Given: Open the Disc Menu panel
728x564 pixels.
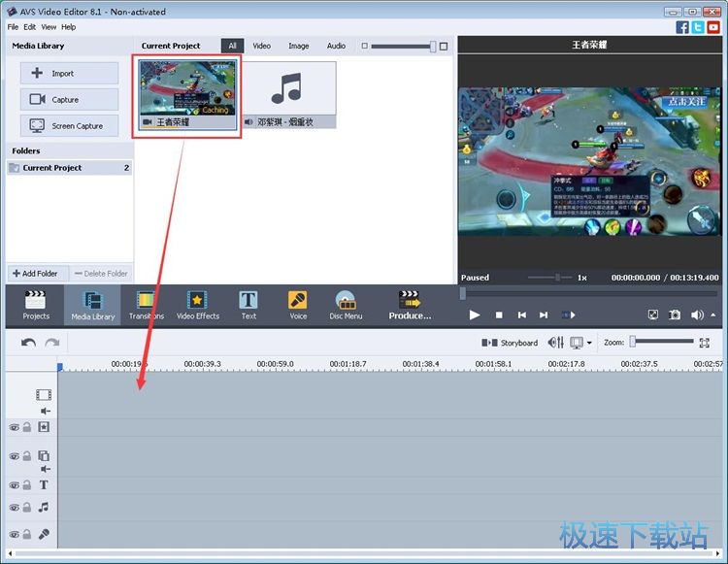Looking at the screenshot, I should click(346, 305).
